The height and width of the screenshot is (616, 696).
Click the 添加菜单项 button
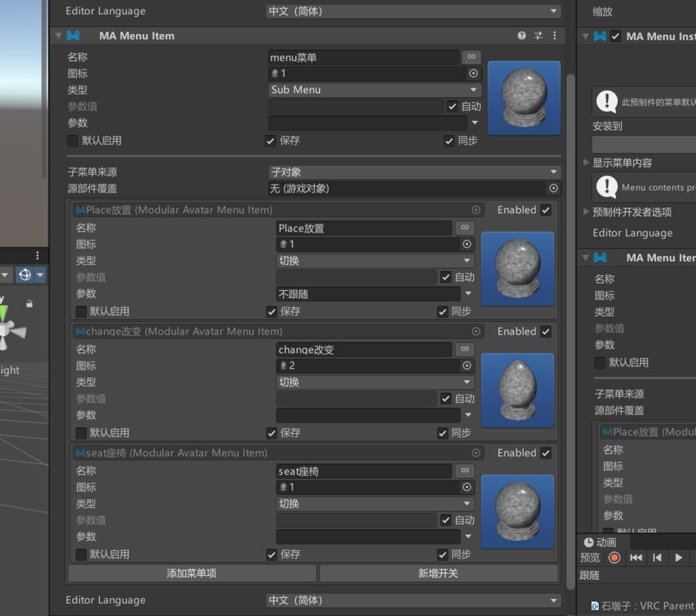192,573
